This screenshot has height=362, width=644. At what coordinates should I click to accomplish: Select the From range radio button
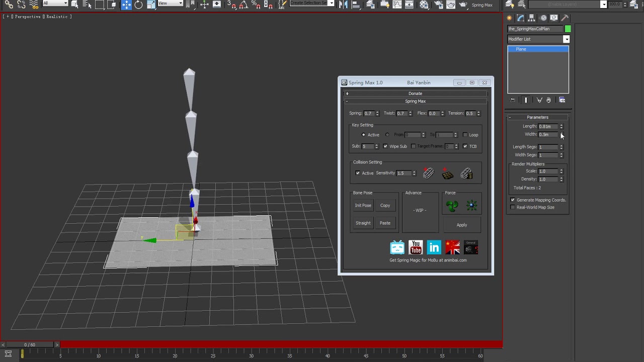click(387, 135)
